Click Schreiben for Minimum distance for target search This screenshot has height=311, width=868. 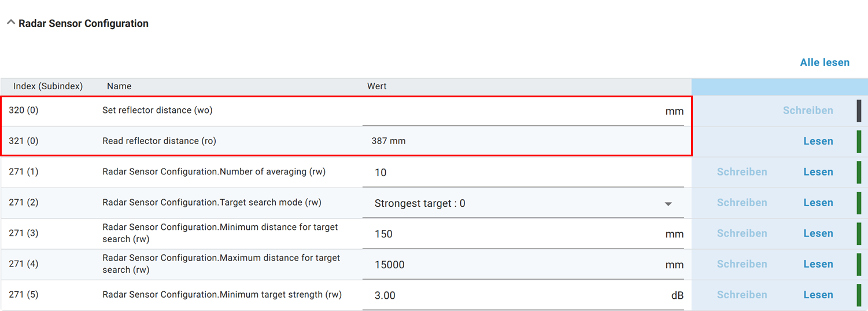pos(742,233)
